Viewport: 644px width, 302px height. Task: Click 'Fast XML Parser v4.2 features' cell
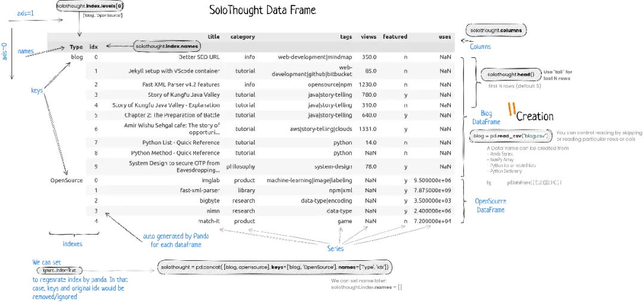tap(181, 85)
